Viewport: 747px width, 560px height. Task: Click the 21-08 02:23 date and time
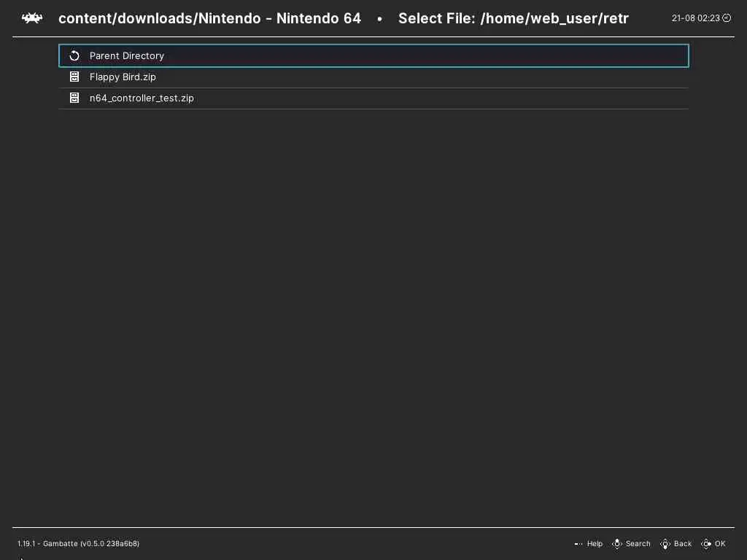[695, 18]
